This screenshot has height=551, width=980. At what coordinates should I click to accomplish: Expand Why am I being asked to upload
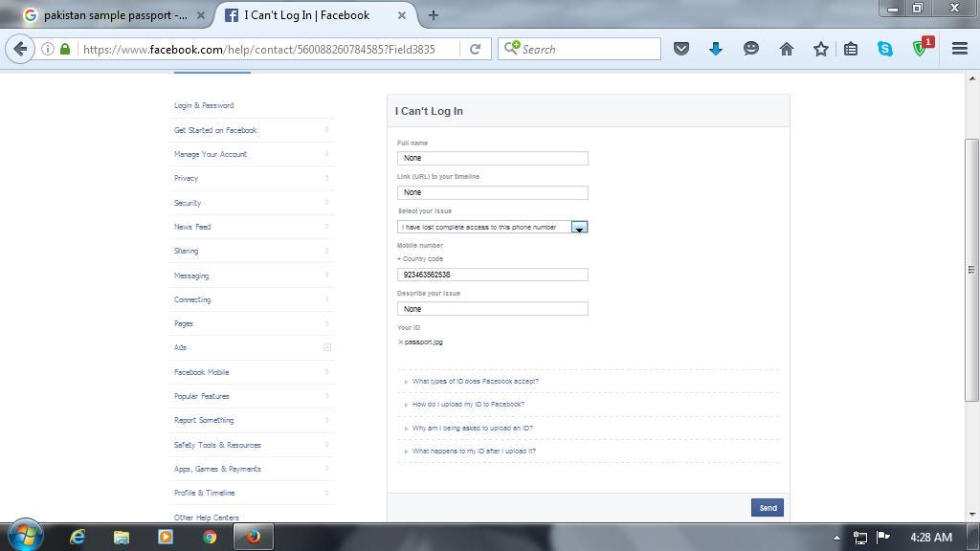click(473, 428)
